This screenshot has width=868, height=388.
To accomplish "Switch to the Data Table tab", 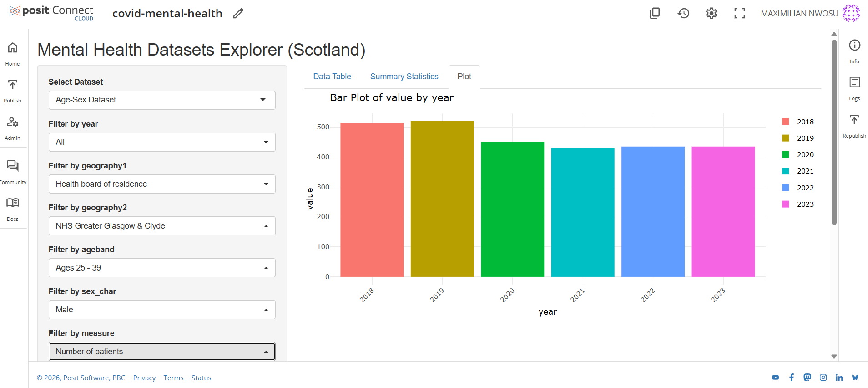I will (332, 77).
